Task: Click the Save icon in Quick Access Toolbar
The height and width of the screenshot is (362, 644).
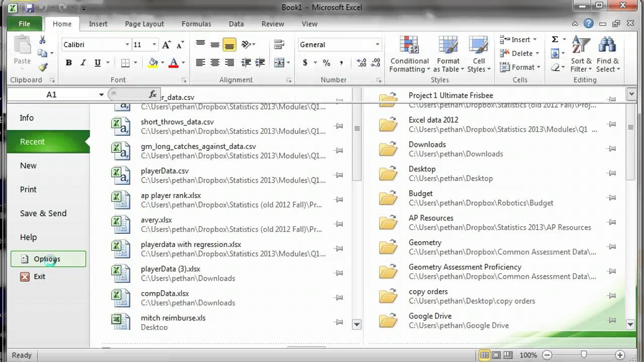Action: [29, 8]
